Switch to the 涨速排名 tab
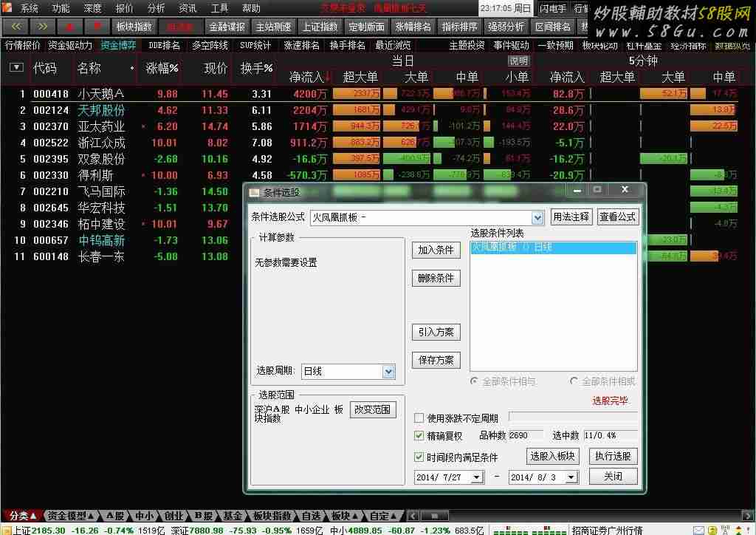Image resolution: width=756 pixels, height=535 pixels. (301, 45)
